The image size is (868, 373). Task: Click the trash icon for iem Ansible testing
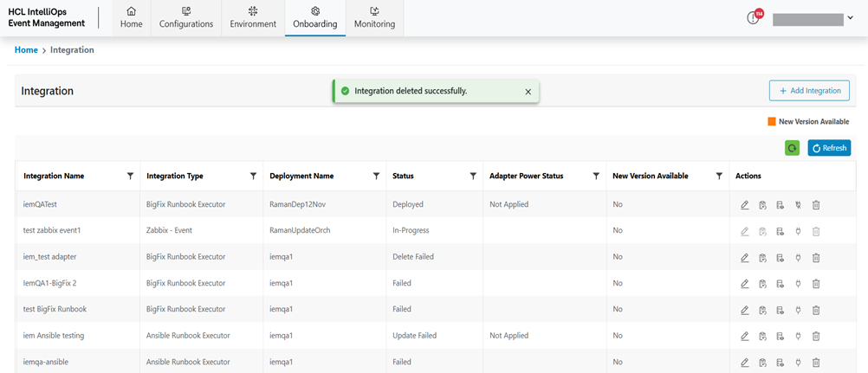coord(816,336)
